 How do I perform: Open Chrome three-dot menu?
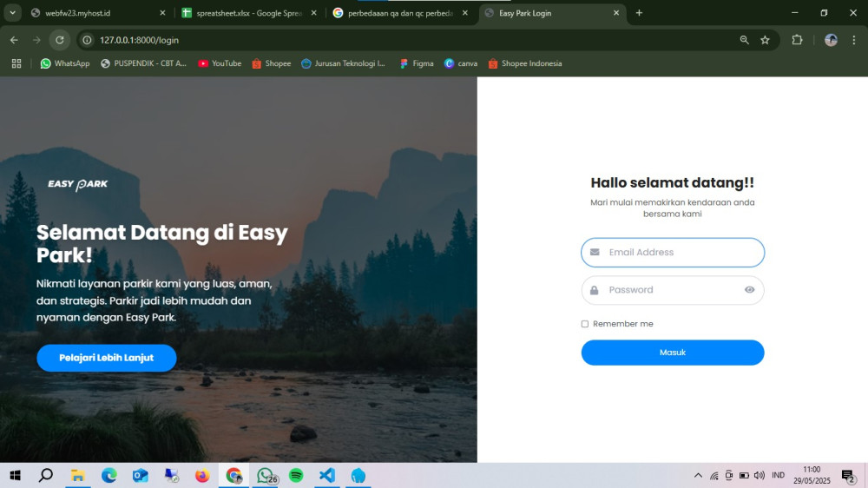854,40
